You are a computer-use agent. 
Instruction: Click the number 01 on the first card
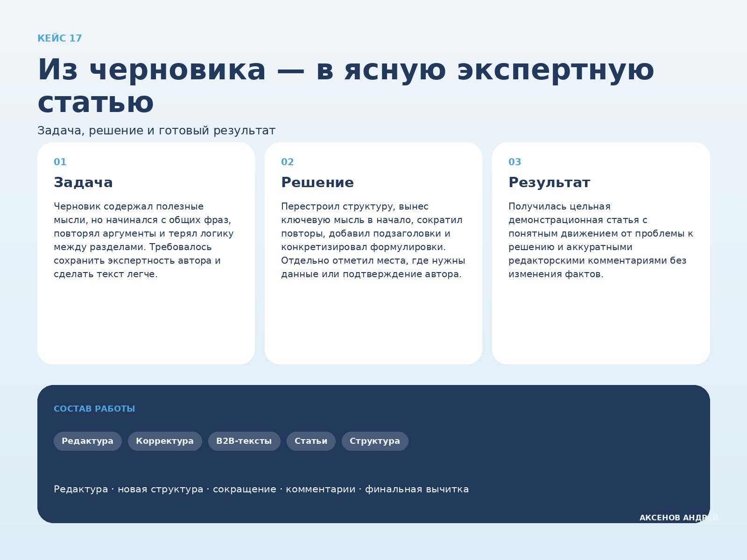[x=60, y=162]
